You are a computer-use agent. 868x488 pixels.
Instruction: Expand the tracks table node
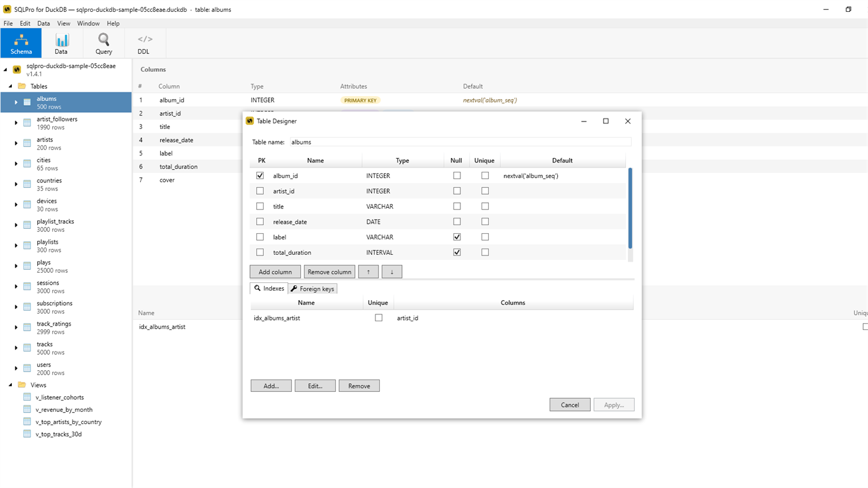point(16,348)
